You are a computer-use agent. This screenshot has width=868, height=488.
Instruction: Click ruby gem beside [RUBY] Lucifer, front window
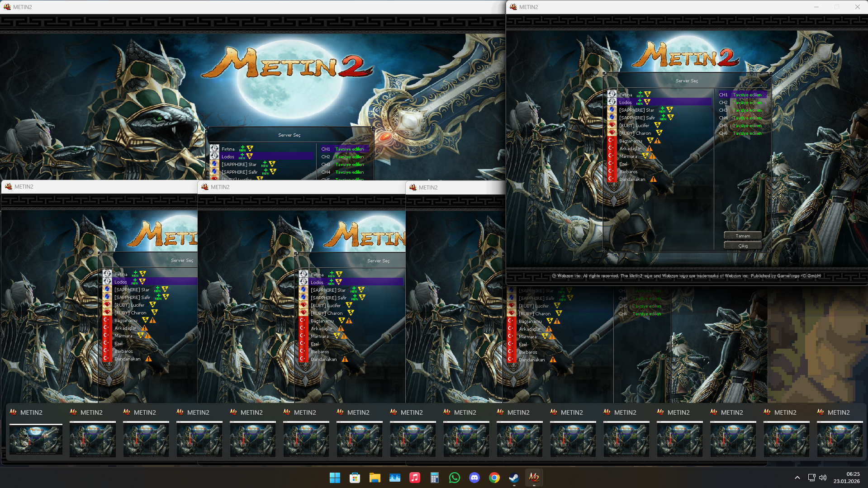coord(612,125)
